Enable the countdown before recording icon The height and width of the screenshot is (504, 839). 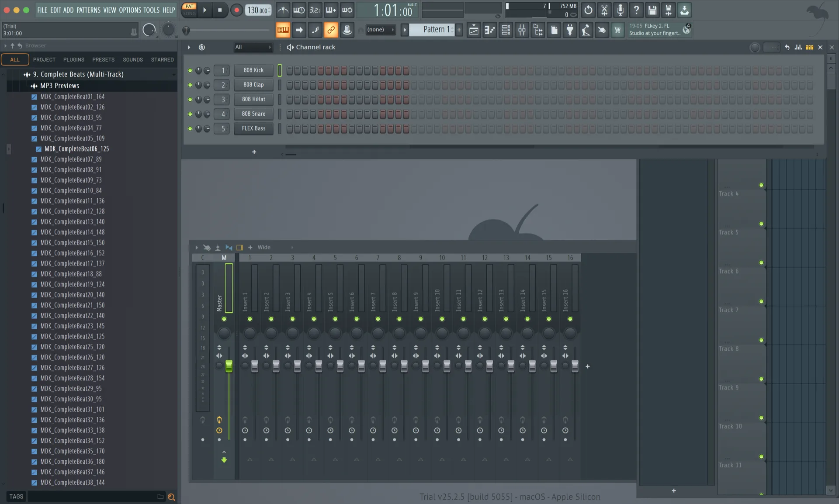tap(315, 10)
